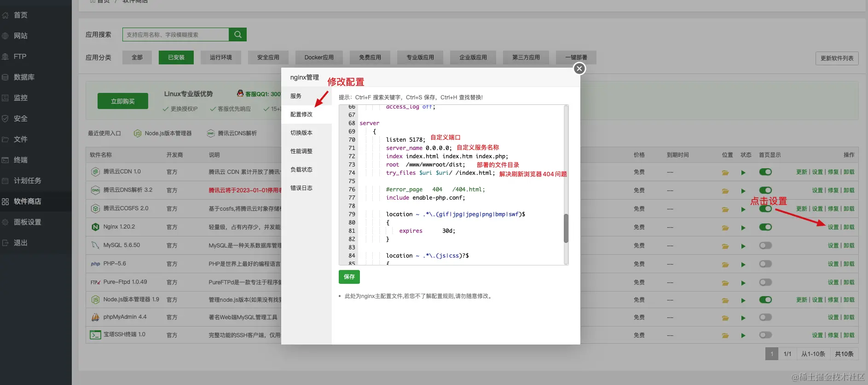Click play icon for PHP-5.6 row
The height and width of the screenshot is (385, 868).
[743, 264]
